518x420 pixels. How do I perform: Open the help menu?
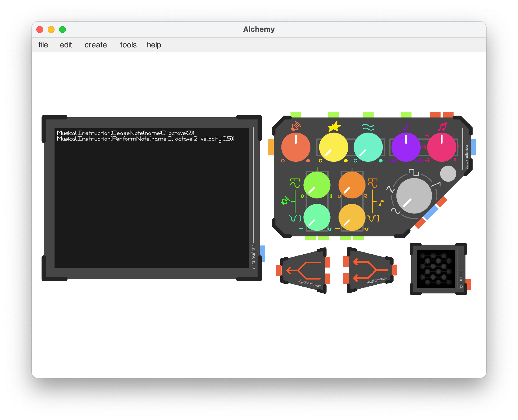(x=154, y=45)
